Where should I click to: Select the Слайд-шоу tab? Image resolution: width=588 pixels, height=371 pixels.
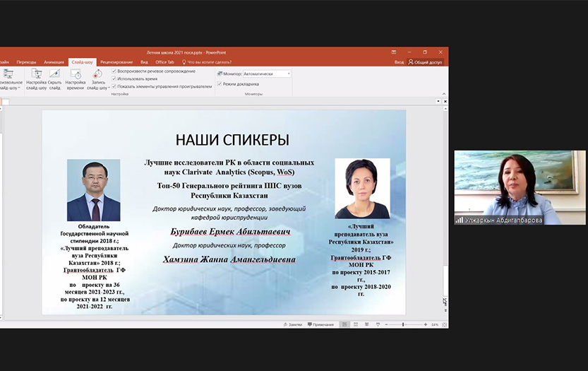click(x=82, y=62)
